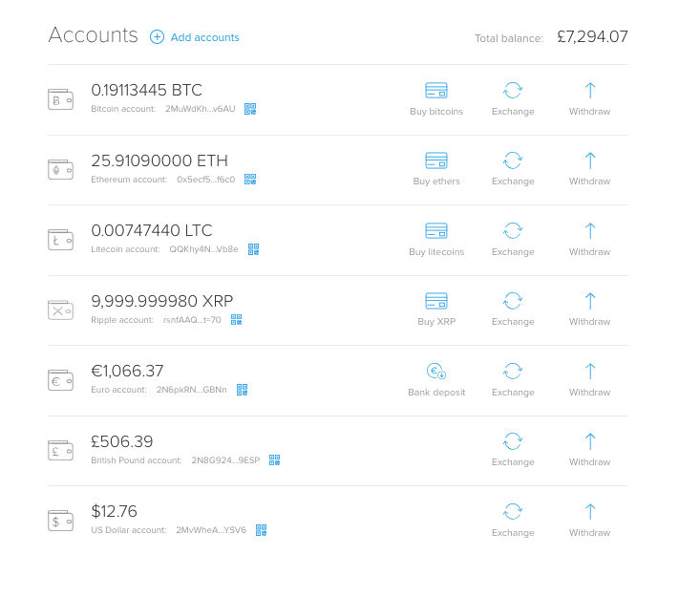Show QR code for Bitcoin account
The image size is (700, 598).
coord(250,109)
